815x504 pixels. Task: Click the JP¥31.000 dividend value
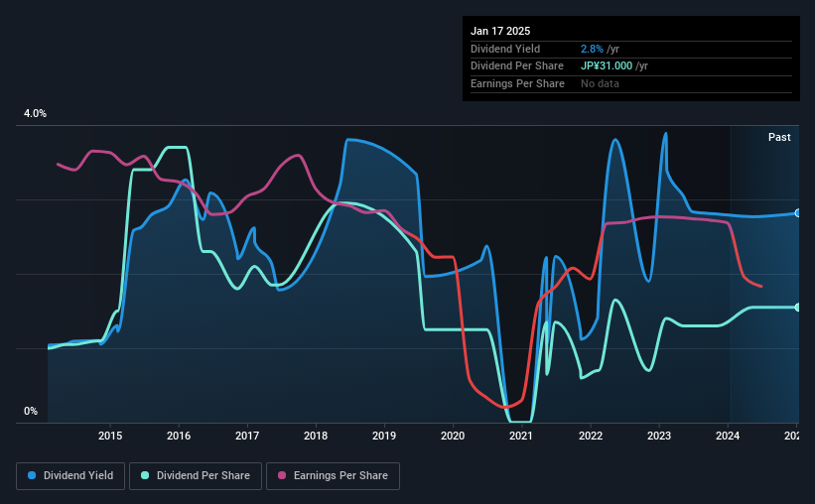click(607, 66)
